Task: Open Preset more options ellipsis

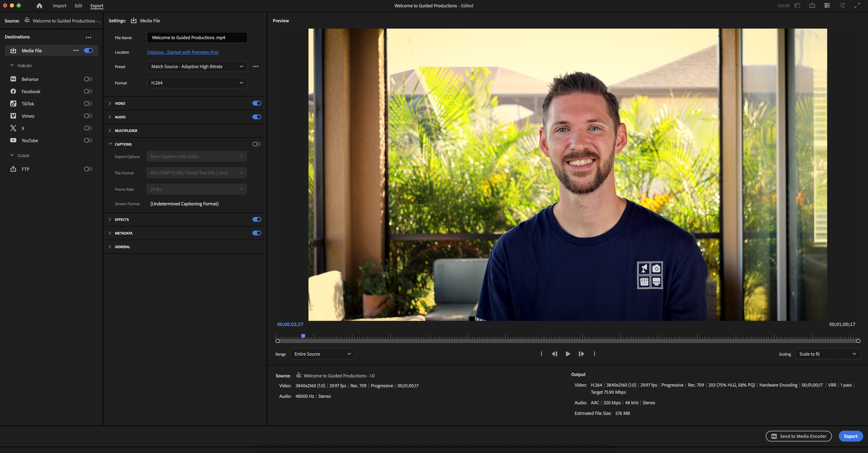Action: pyautogui.click(x=256, y=66)
